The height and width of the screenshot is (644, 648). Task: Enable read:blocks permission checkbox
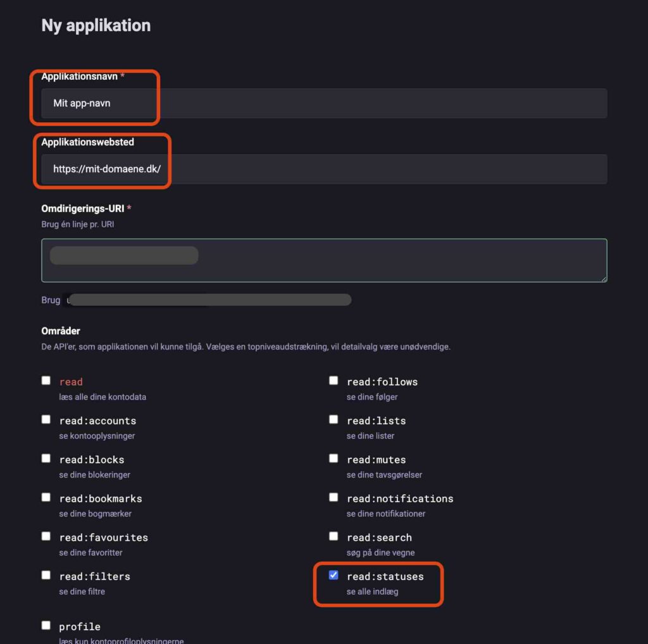point(46,458)
